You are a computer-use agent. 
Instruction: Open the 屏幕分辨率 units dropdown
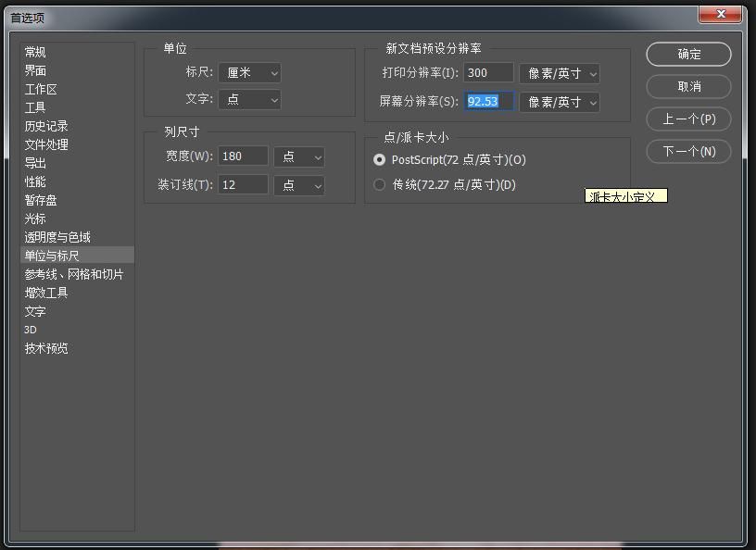tap(560, 102)
